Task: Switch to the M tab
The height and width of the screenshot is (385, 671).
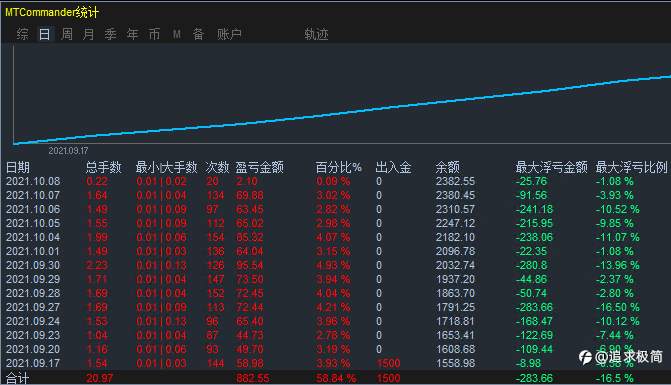Action: coord(177,34)
